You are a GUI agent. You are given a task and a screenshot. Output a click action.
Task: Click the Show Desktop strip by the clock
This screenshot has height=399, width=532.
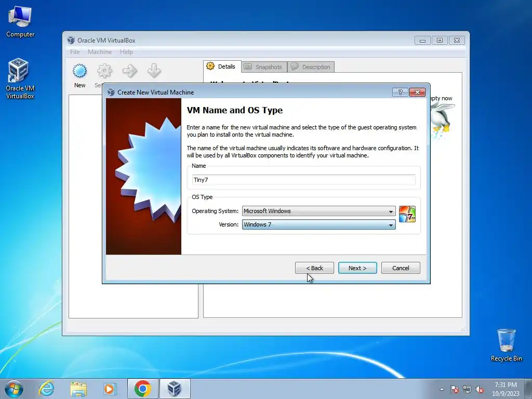coord(528,389)
